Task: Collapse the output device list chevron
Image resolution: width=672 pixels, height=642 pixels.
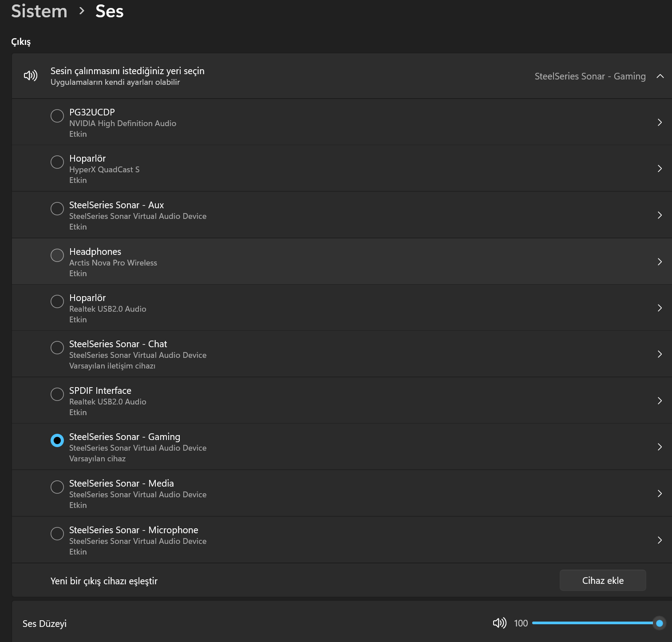Action: pos(660,76)
